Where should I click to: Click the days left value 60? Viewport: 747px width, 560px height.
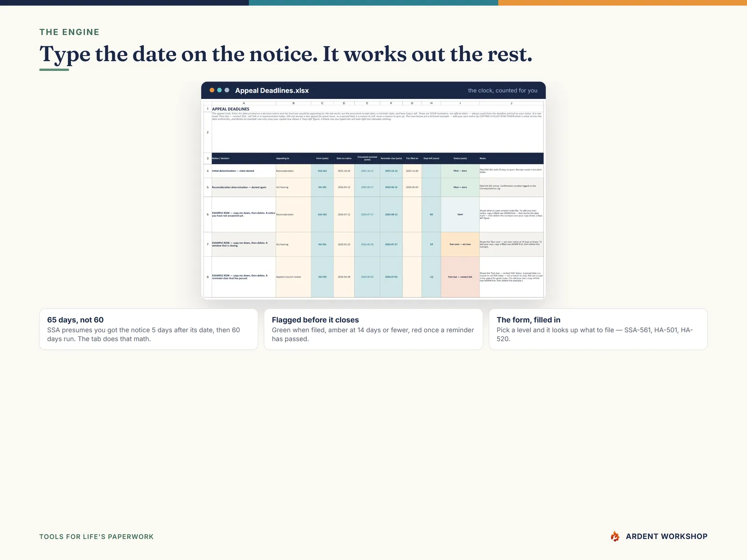point(431,214)
